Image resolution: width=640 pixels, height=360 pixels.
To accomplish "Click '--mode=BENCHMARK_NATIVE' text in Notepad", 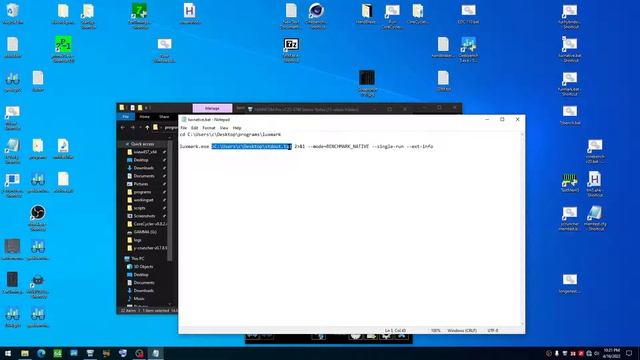I will 338,146.
